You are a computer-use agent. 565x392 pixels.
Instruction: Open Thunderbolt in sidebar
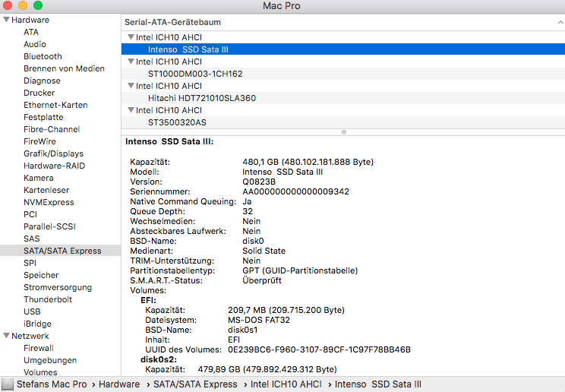48,299
